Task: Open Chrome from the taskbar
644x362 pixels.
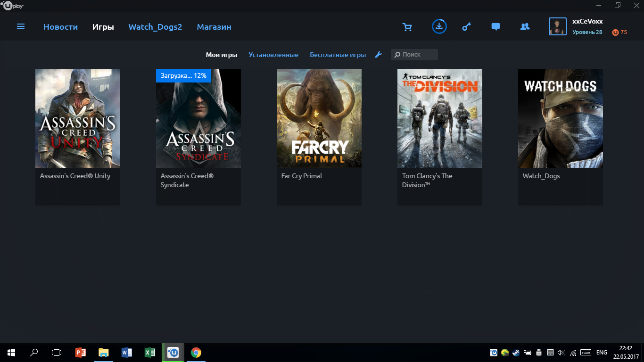Action: pyautogui.click(x=196, y=353)
